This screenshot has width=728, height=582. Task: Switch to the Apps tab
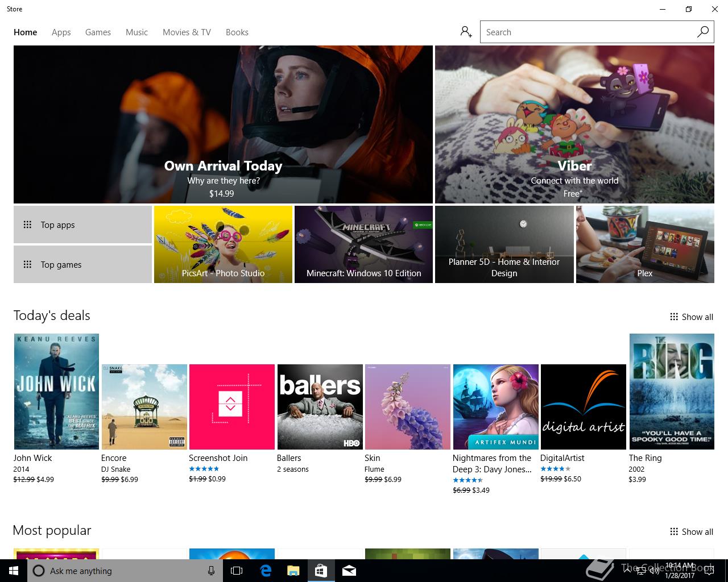tap(61, 32)
